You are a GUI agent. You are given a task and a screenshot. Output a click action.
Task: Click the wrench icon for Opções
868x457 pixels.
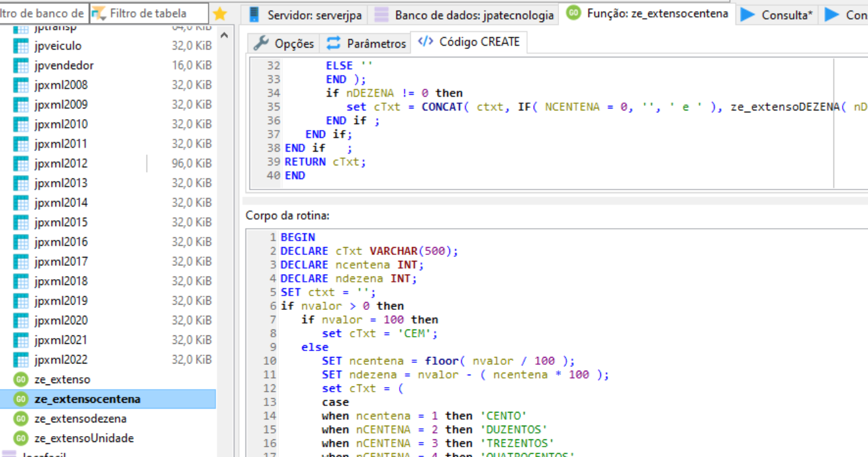[261, 44]
